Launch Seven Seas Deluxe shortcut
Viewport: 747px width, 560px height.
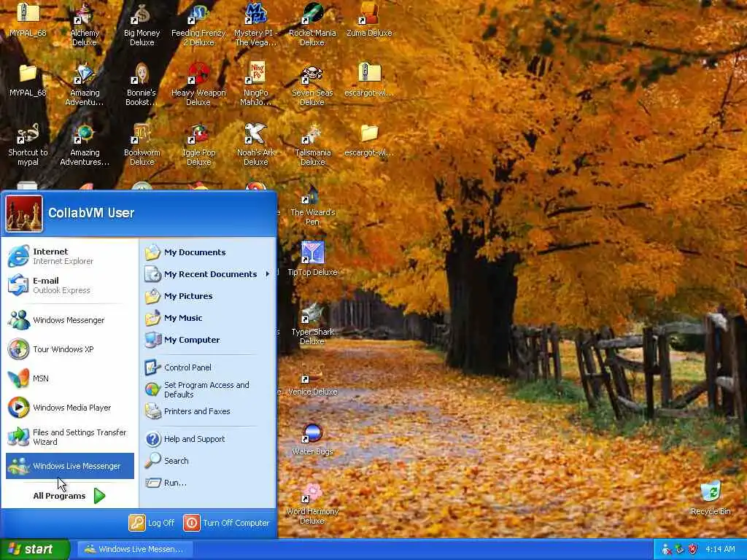coord(312,85)
